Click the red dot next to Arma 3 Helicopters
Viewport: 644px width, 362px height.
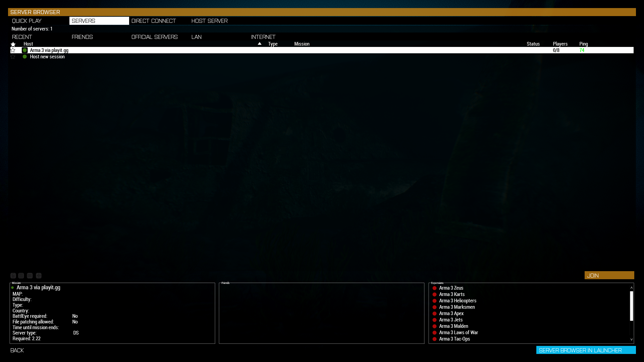(434, 301)
